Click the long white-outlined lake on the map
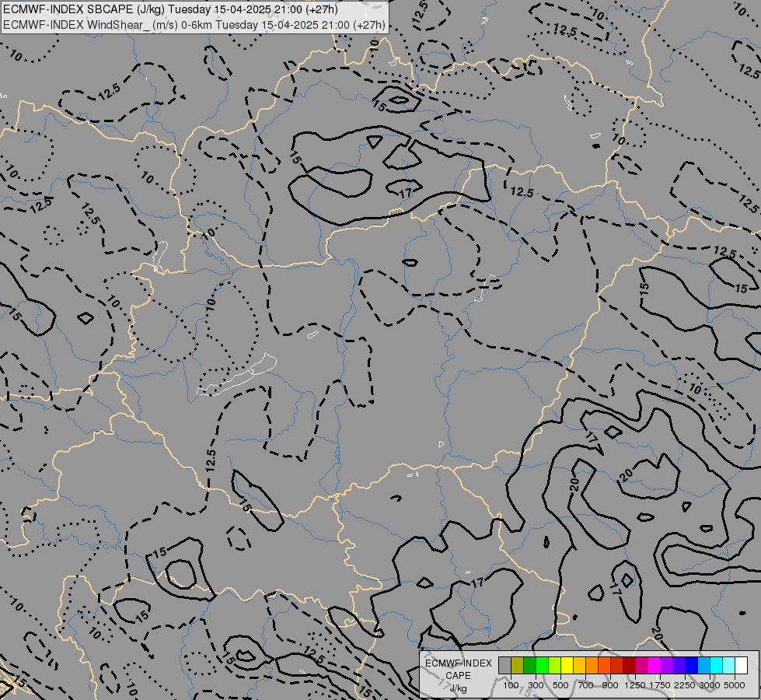761x700 pixels. coord(237,376)
